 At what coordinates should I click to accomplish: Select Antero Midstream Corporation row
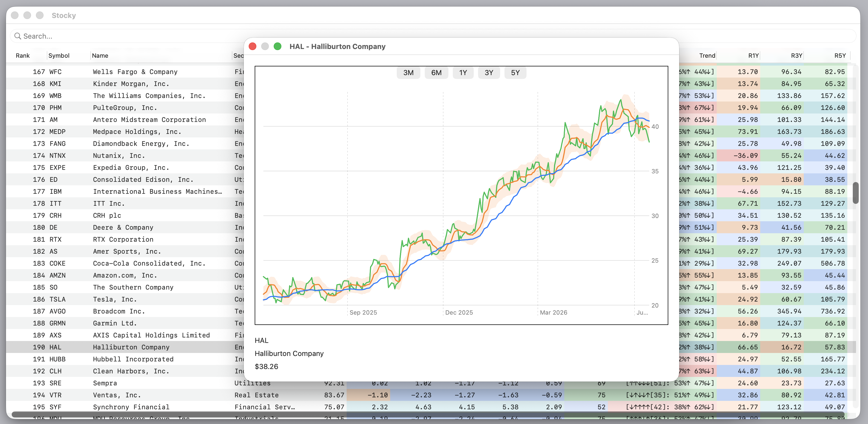(x=431, y=120)
